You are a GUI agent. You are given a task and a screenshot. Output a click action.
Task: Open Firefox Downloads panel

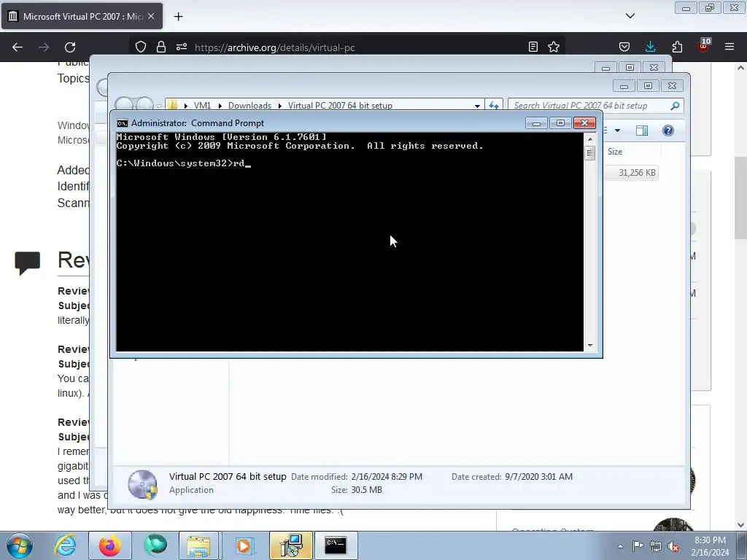(x=650, y=47)
